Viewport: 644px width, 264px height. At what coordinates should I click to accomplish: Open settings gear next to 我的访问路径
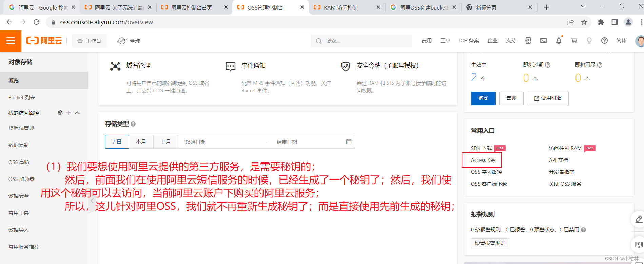click(x=60, y=113)
